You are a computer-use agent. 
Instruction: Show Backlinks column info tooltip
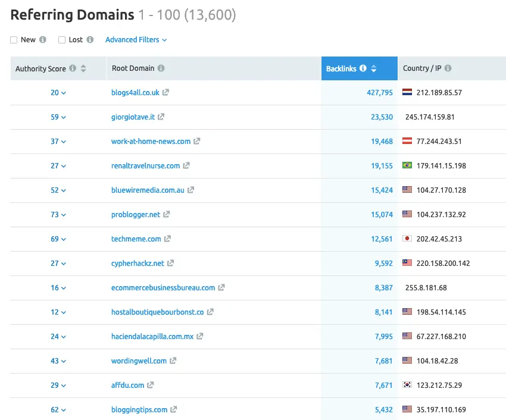coord(363,68)
